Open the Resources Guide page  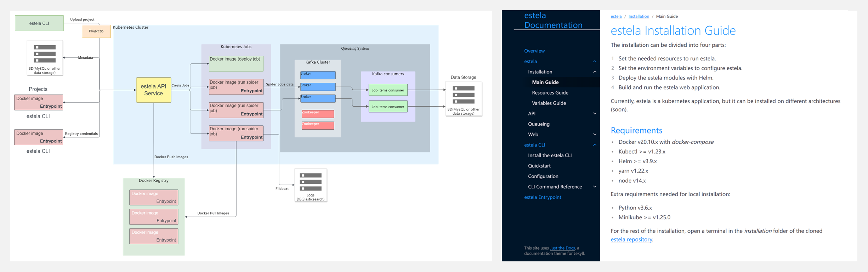coord(550,93)
